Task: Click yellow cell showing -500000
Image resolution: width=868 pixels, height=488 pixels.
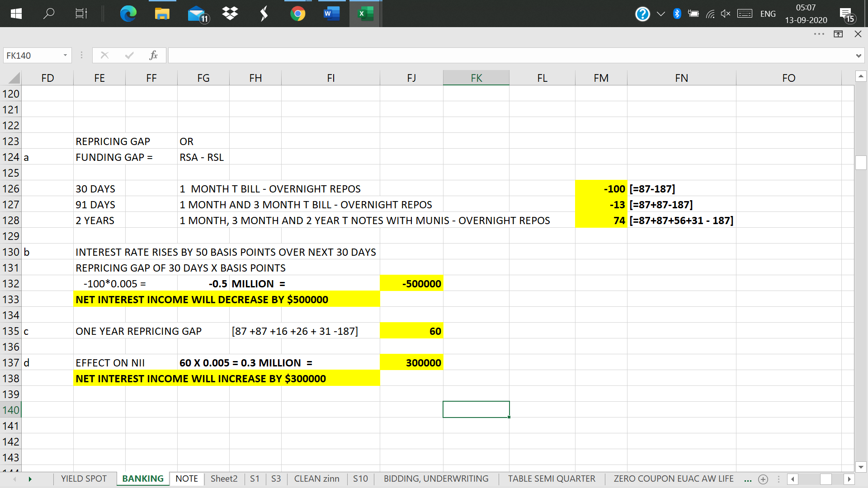Action: (x=411, y=284)
